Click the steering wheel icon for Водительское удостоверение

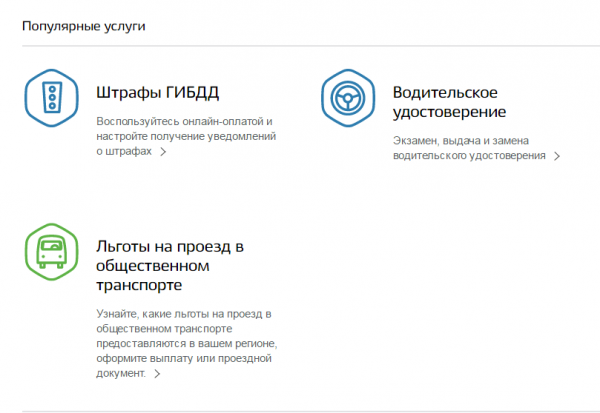point(348,98)
